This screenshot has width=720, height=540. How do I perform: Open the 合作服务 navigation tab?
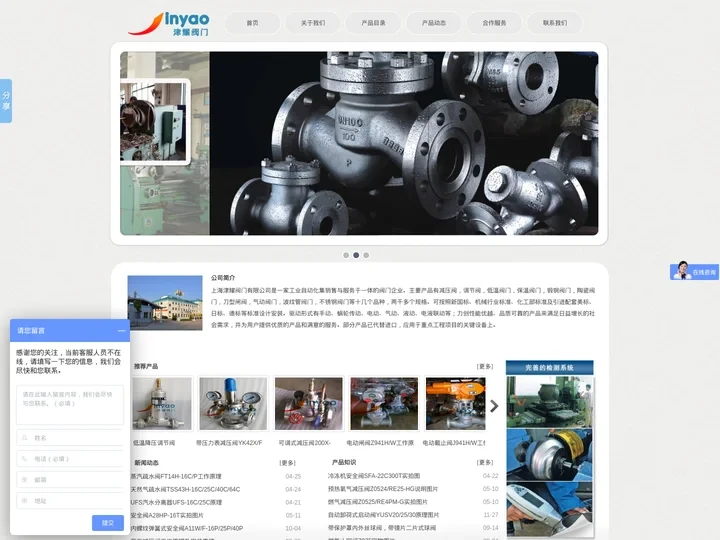[494, 23]
